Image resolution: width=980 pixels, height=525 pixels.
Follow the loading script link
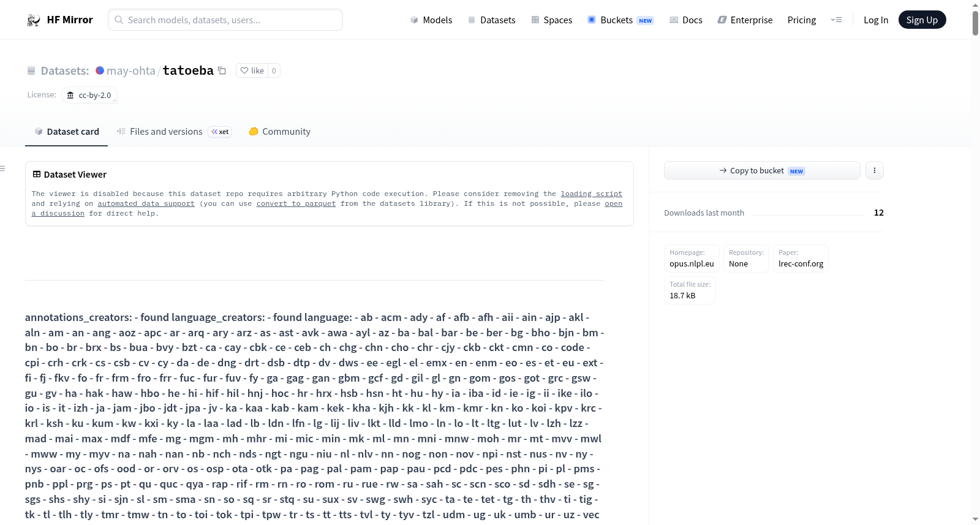coord(591,194)
